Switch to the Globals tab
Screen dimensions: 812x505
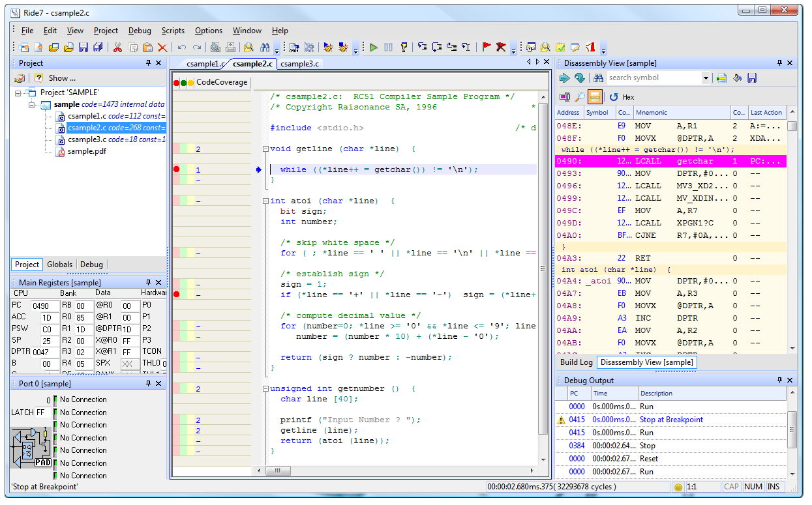[x=60, y=265]
